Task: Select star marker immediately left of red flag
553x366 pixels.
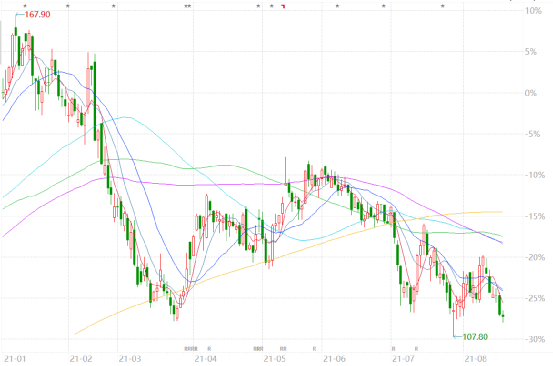Action: coord(272,6)
